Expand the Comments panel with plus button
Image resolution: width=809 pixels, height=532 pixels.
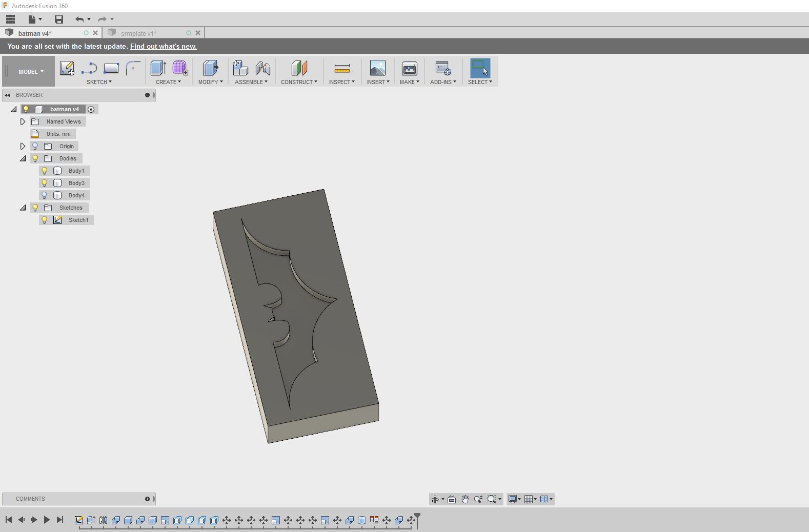(147, 499)
